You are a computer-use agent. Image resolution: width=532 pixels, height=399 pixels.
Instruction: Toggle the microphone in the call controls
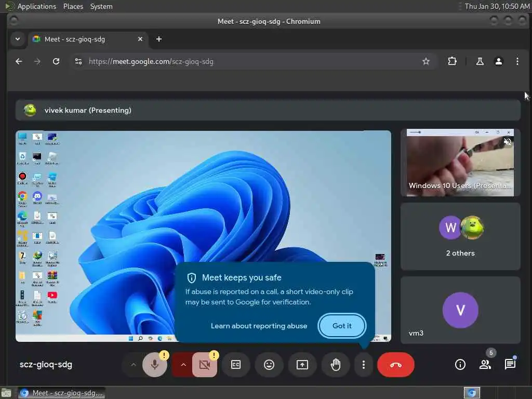[x=155, y=365]
